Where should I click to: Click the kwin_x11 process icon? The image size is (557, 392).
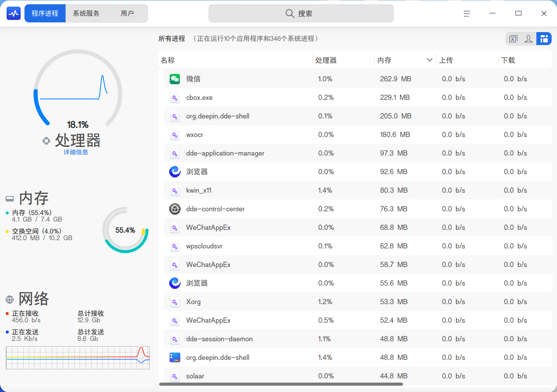point(175,191)
